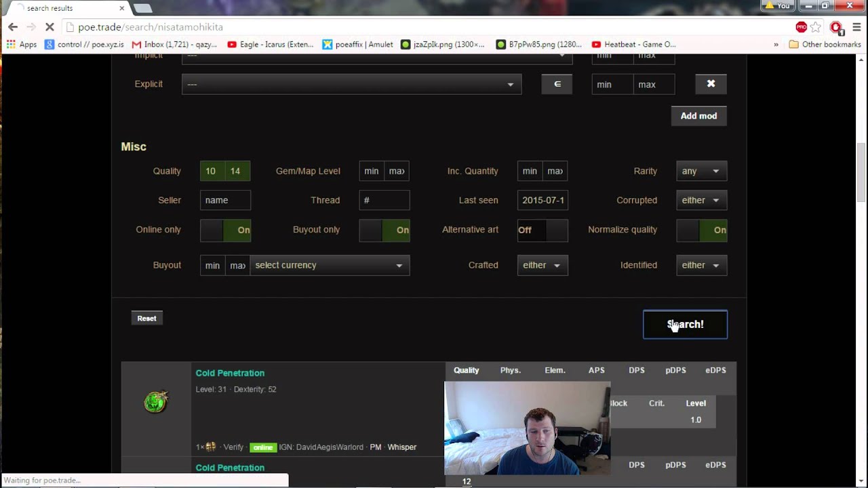
Task: Click the Add mod button
Action: pos(698,116)
